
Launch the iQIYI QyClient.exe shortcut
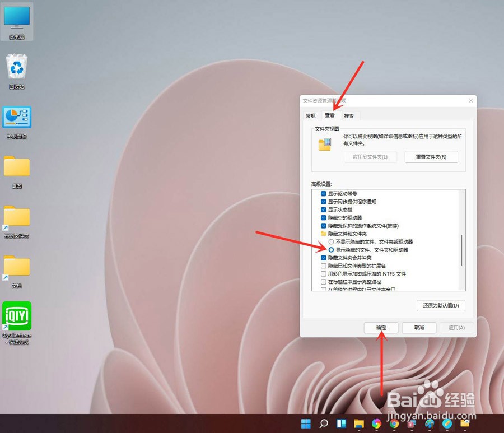point(17,323)
